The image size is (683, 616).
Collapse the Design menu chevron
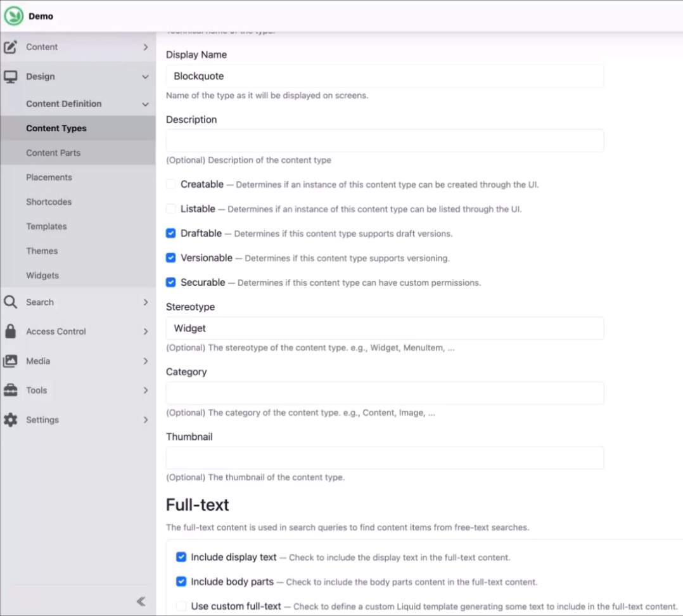146,77
